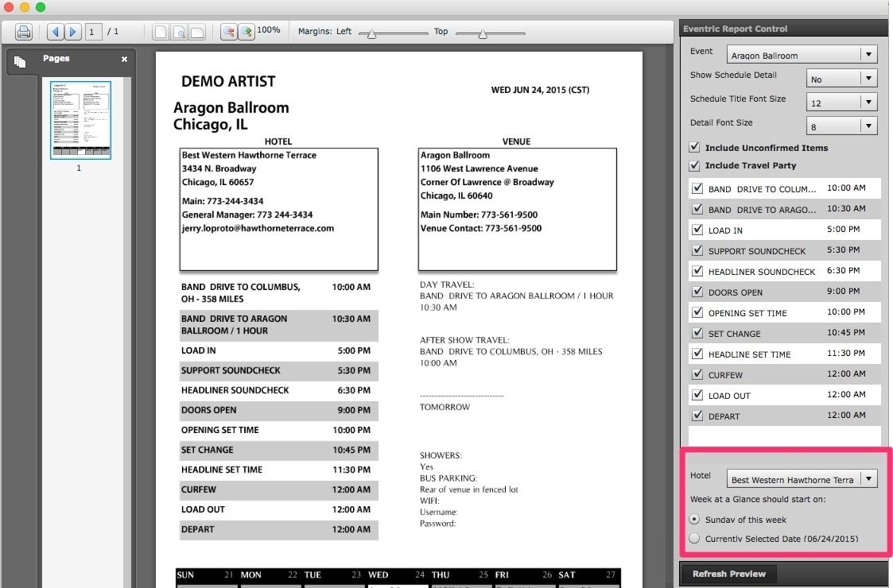Select Sunday of this week radio
The height and width of the screenshot is (588, 893).
[694, 519]
